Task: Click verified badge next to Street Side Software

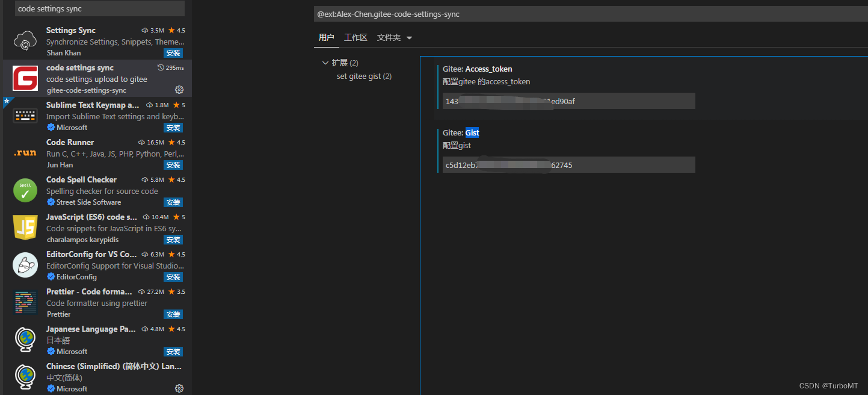Action: tap(51, 202)
